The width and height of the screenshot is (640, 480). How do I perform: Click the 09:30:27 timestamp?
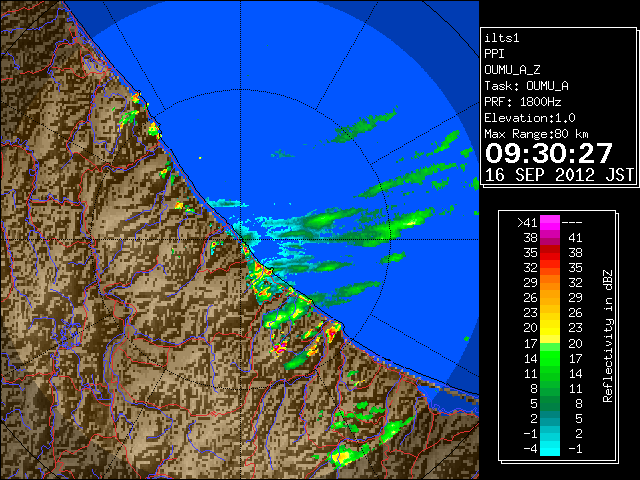coord(549,153)
